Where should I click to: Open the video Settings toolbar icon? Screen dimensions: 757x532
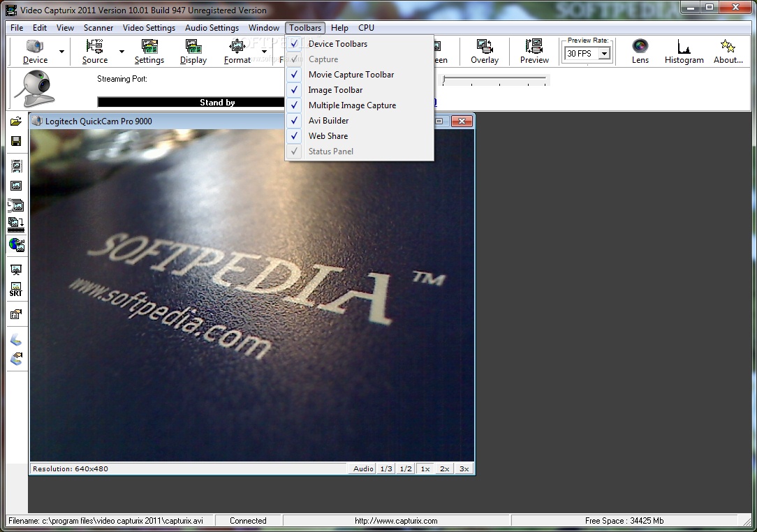(149, 51)
